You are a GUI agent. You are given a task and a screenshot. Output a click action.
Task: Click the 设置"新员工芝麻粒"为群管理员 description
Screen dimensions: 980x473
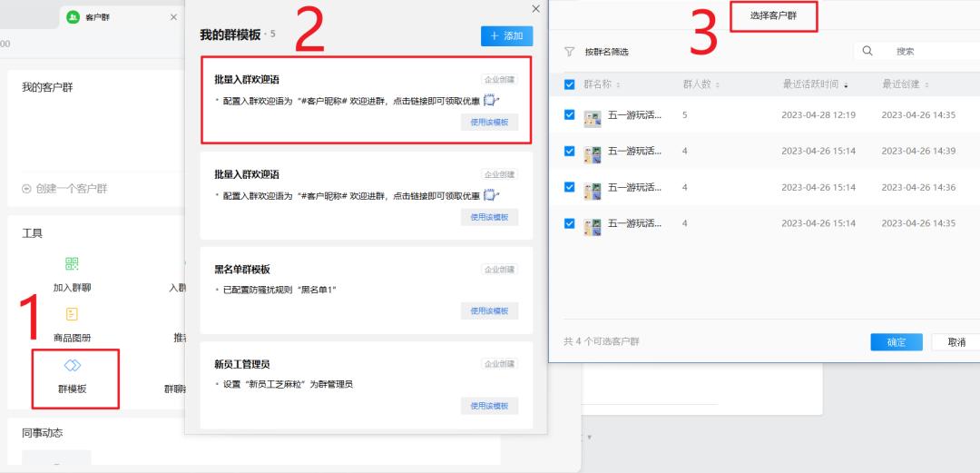[x=288, y=384]
